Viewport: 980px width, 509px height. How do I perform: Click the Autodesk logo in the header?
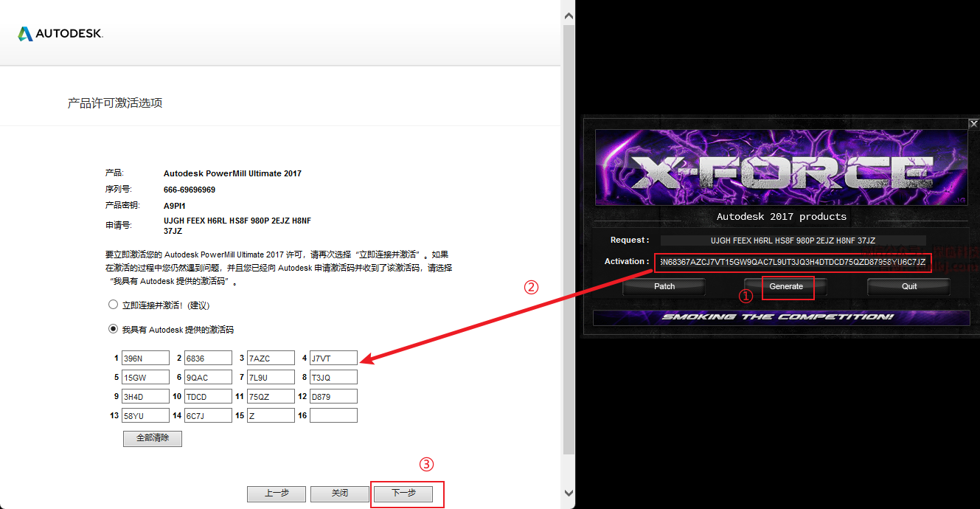point(60,33)
